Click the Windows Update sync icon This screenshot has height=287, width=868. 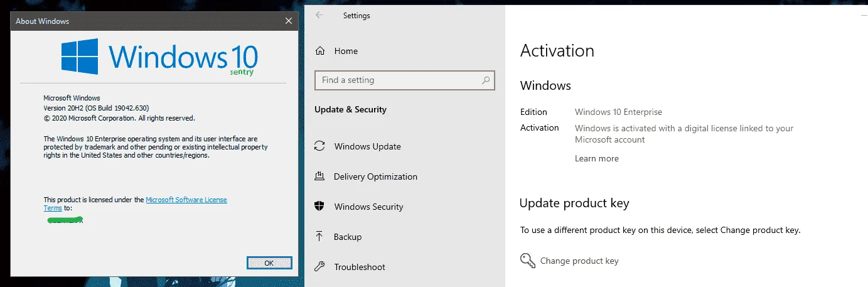tap(320, 146)
